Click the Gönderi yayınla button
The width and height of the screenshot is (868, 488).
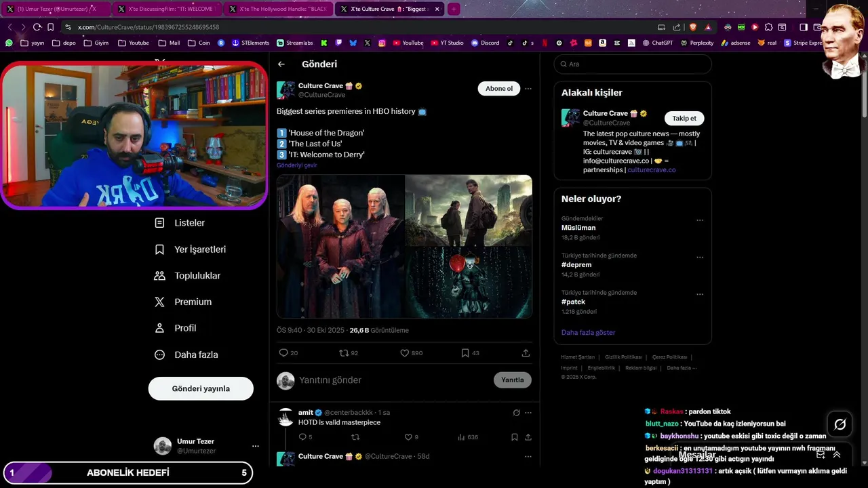[x=201, y=388]
